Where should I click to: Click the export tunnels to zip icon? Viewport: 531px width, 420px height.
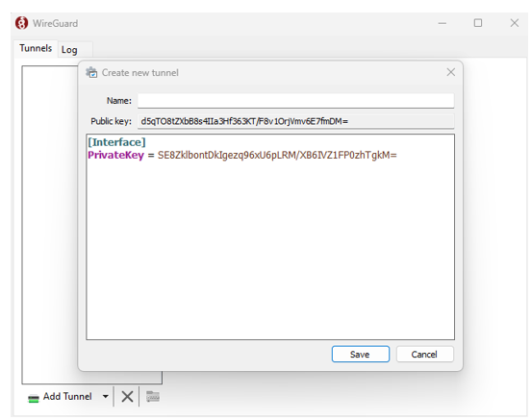(153, 396)
